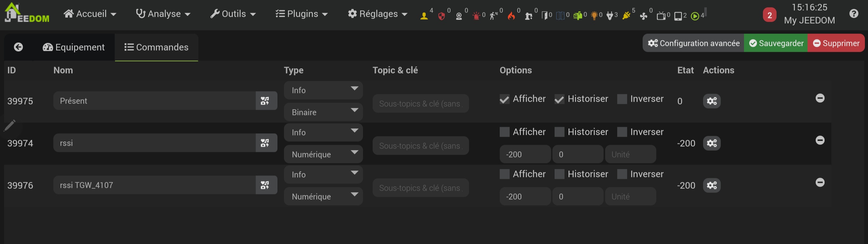Click the fire summary icon
Image resolution: width=868 pixels, height=244 pixels.
pyautogui.click(x=511, y=16)
